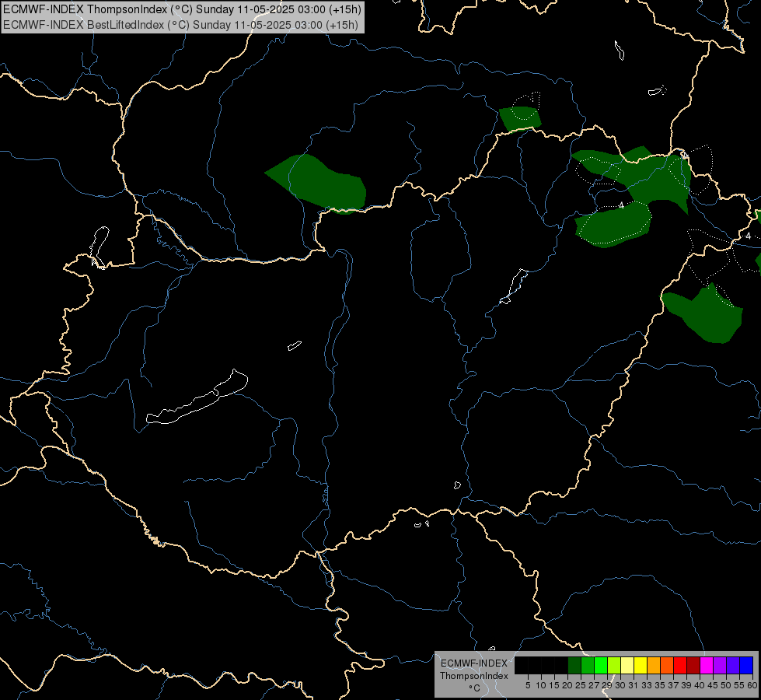The image size is (761, 700).
Task: Click the legend tick value '60'
Action: coord(752,685)
